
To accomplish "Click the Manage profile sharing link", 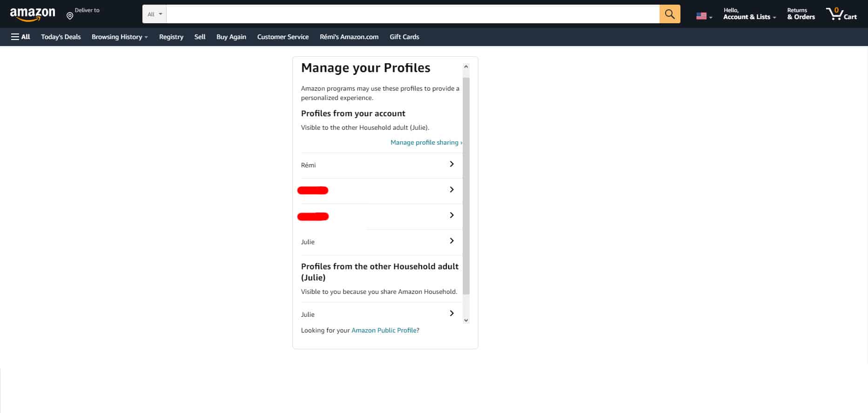I will point(426,142).
